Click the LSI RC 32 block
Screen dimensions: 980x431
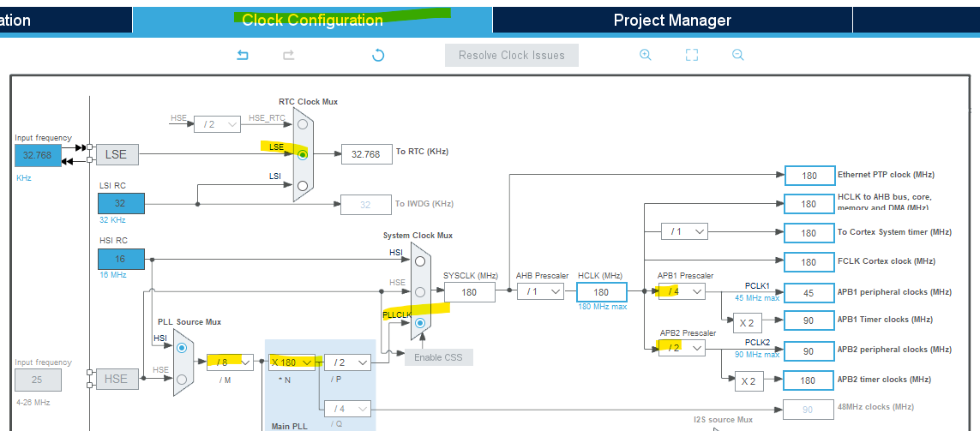click(x=121, y=204)
